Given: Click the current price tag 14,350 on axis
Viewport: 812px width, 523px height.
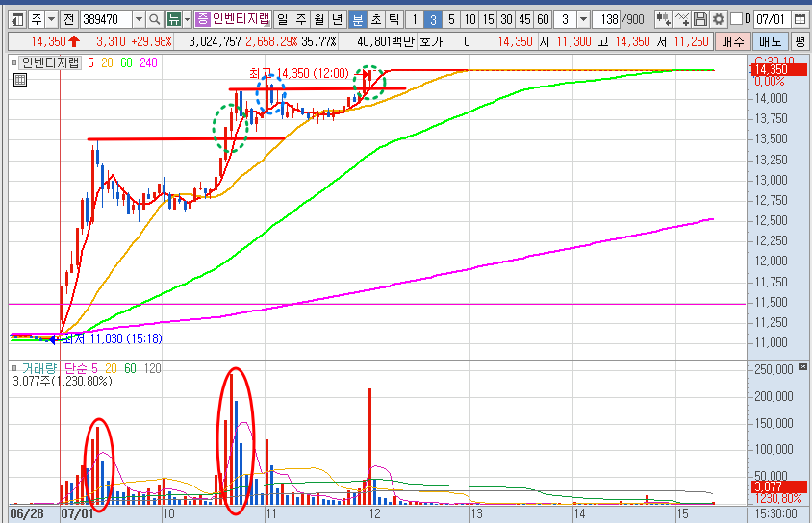Looking at the screenshot, I should click(777, 70).
